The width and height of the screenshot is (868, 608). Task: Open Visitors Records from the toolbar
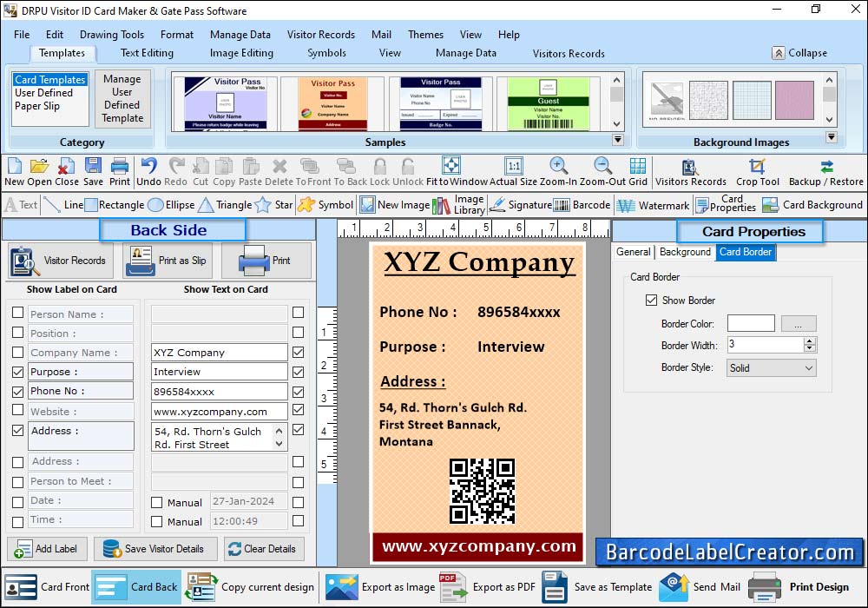[690, 172]
